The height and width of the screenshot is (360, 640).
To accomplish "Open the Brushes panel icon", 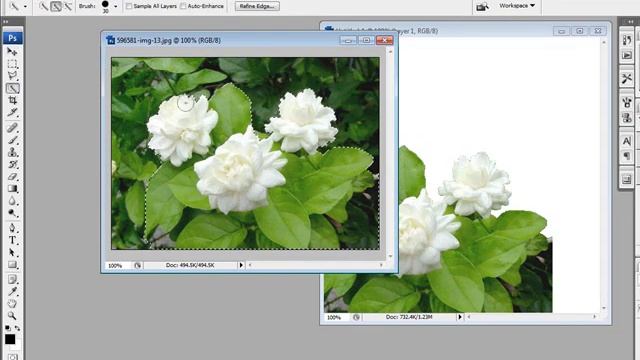I will pos(627,102).
